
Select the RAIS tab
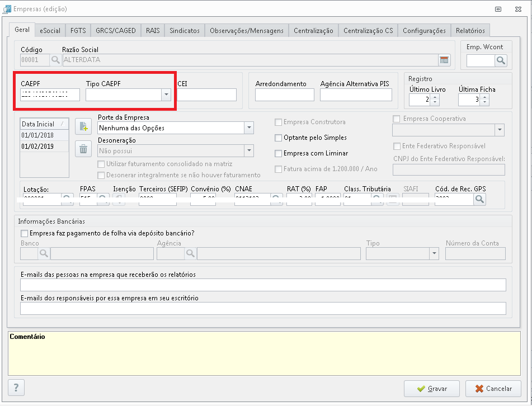point(153,31)
